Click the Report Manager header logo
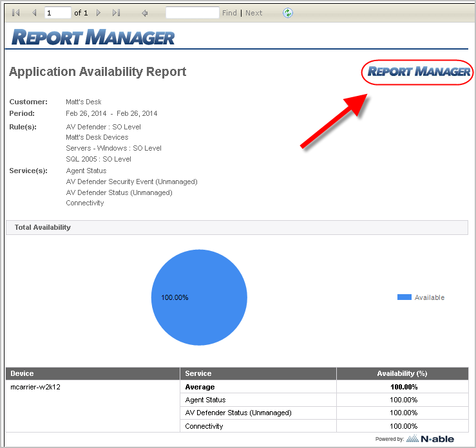 point(93,37)
